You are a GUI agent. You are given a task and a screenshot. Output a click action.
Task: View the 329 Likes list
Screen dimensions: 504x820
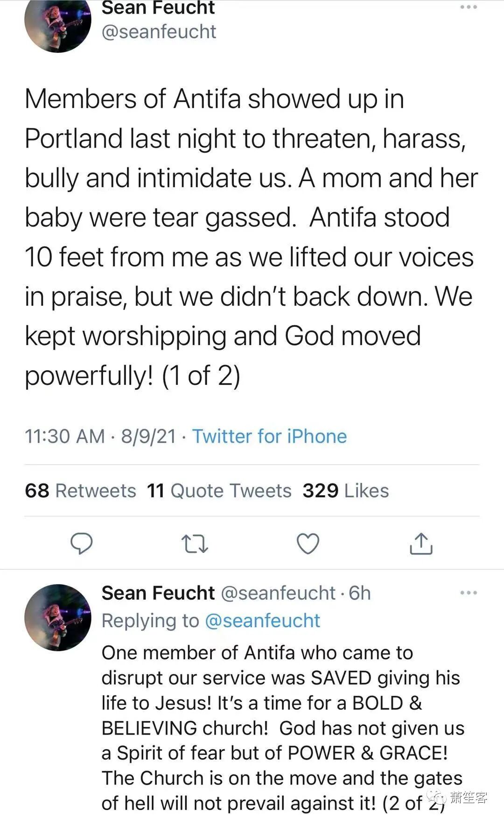[345, 491]
